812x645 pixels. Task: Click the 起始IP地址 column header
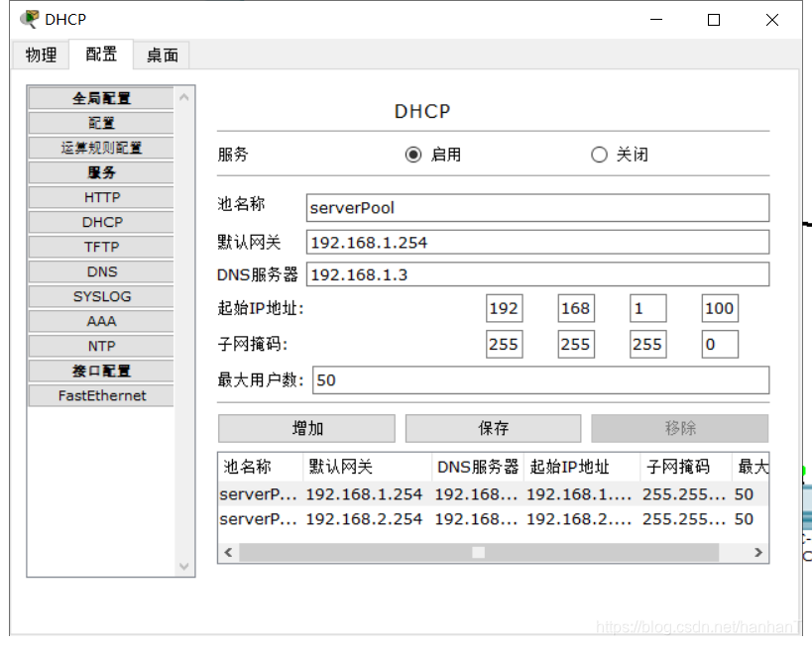coord(582,467)
